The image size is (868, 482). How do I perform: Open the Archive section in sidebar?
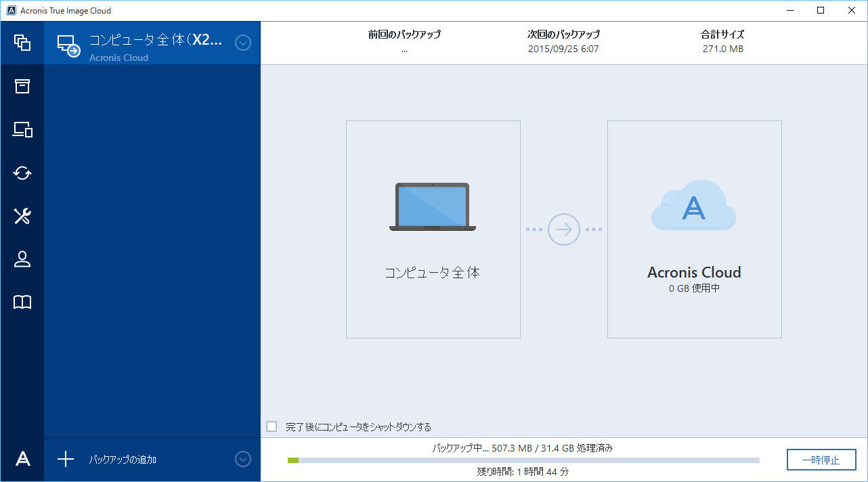point(22,86)
